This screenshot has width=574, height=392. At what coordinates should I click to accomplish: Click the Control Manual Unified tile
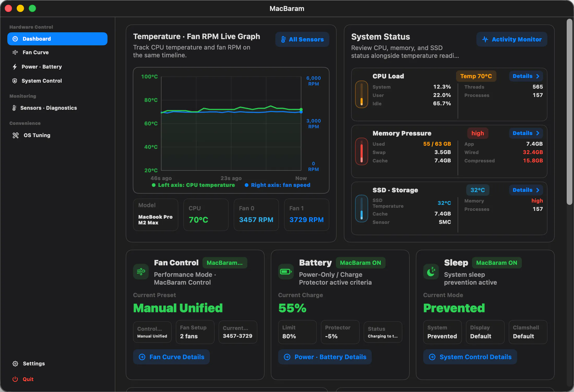152,332
